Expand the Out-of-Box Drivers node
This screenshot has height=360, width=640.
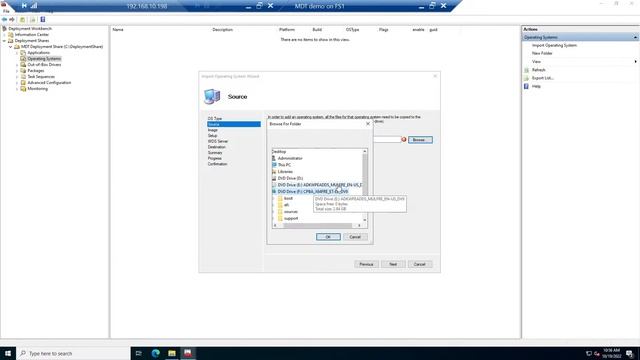[x=17, y=64]
